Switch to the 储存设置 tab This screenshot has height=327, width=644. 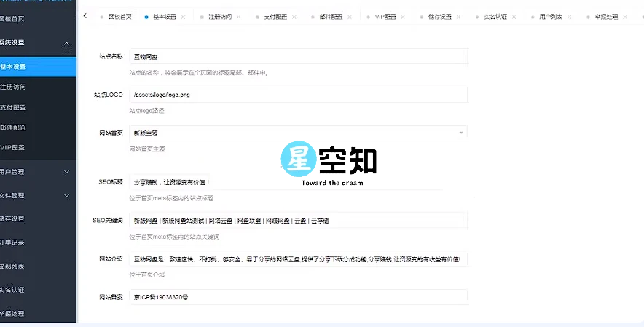pos(440,17)
